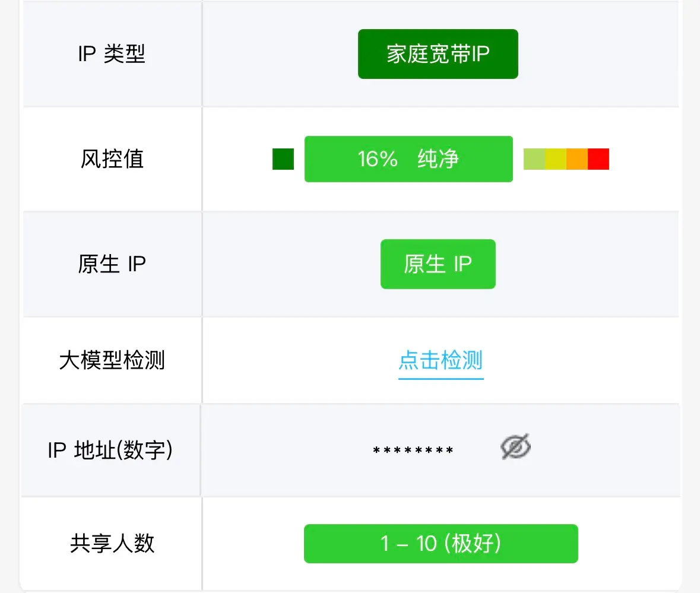This screenshot has width=700, height=593.
Task: Click the 原生 IP green badge
Action: 438,264
